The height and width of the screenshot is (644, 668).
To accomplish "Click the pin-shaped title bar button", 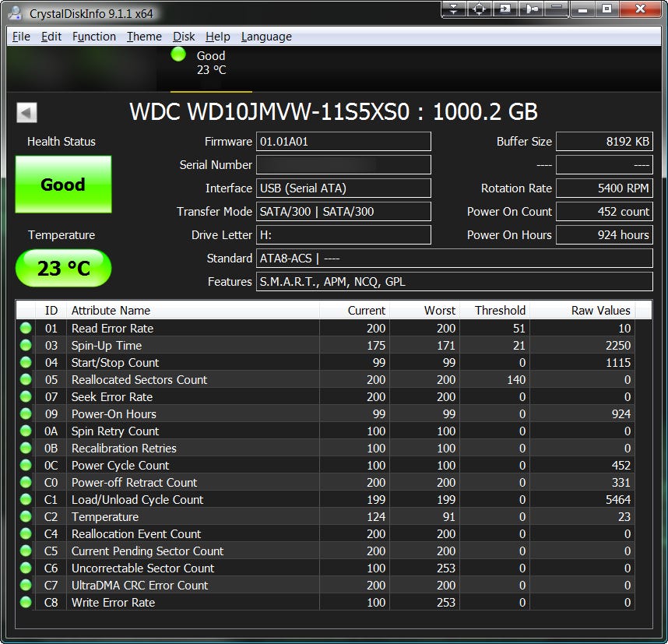I will 531,9.
